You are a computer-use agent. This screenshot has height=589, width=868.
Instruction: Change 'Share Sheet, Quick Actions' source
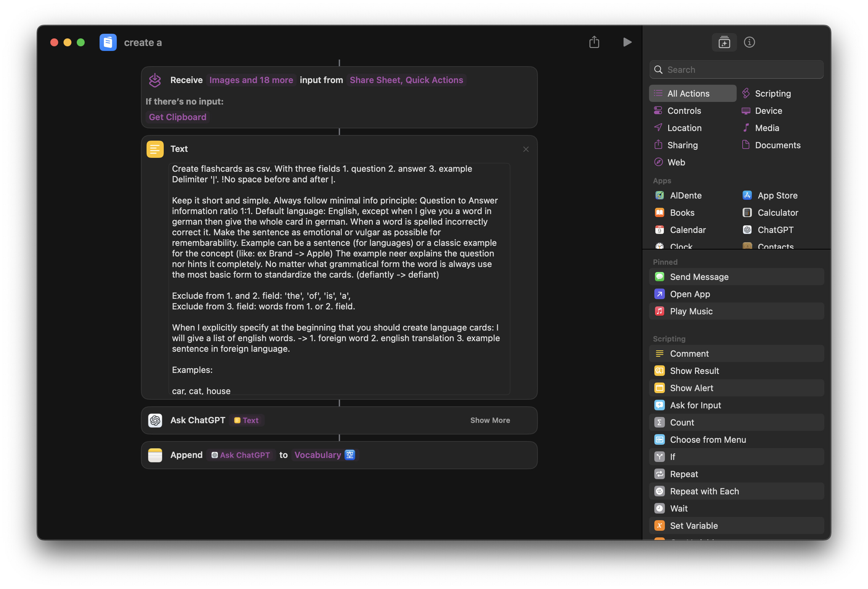(406, 80)
